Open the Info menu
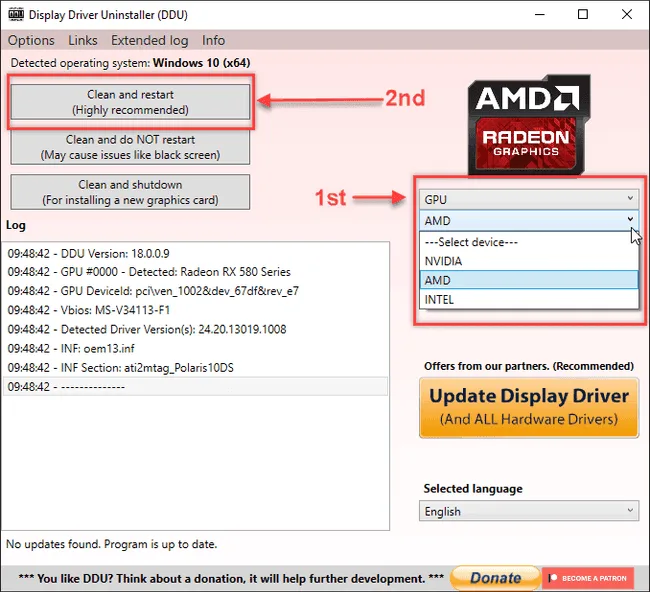 [213, 40]
